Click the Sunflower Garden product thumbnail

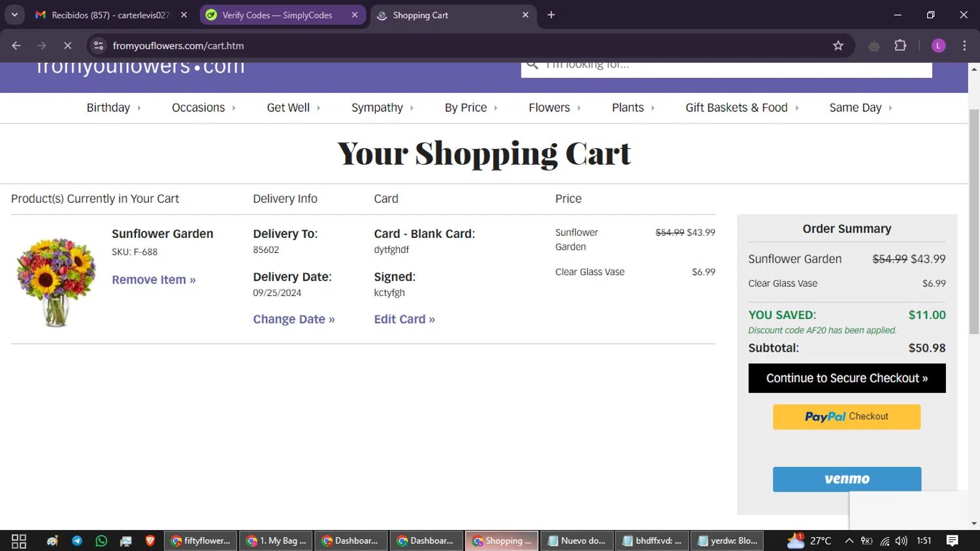point(56,281)
